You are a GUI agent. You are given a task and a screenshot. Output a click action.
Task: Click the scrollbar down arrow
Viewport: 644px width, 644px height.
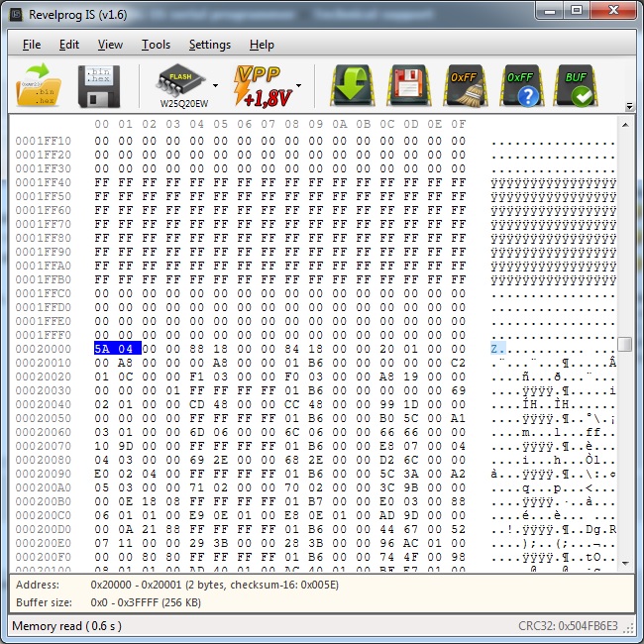625,563
